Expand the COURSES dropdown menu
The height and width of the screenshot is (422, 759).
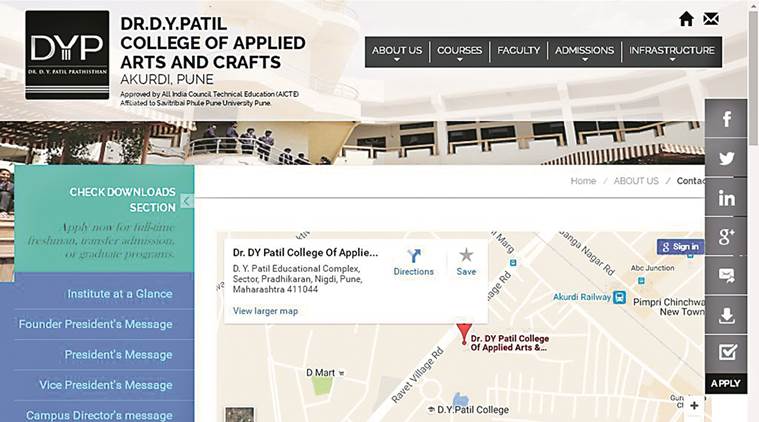(x=459, y=51)
